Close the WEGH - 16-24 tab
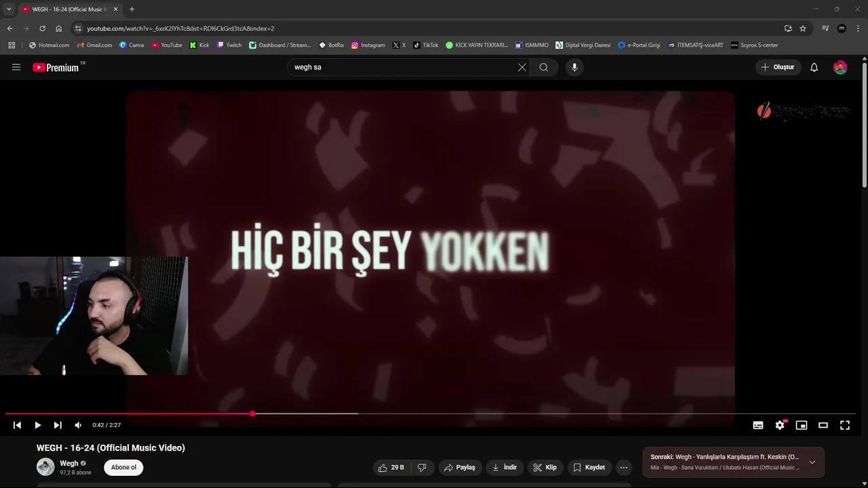 click(115, 9)
